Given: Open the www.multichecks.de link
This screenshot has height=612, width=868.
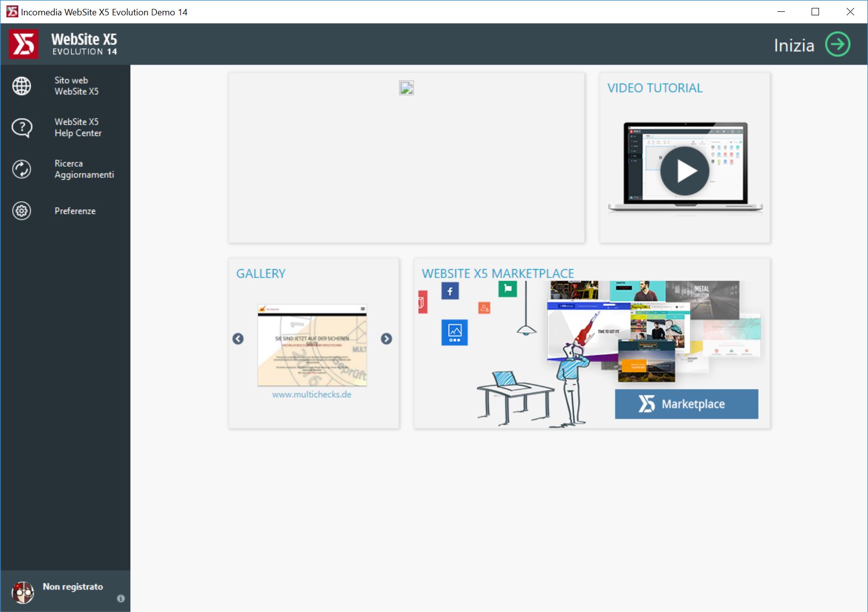Looking at the screenshot, I should coord(312,395).
